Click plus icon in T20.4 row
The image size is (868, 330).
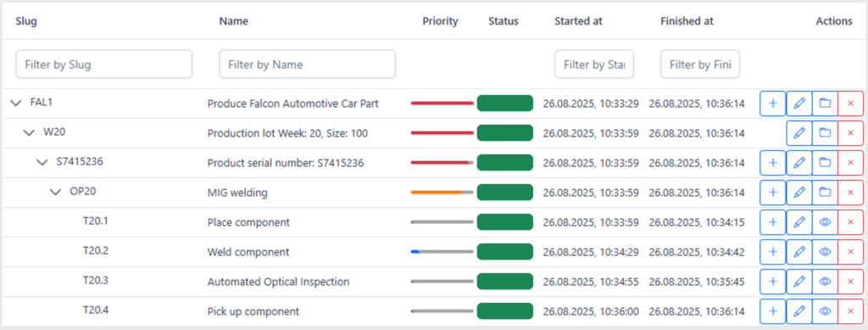773,311
